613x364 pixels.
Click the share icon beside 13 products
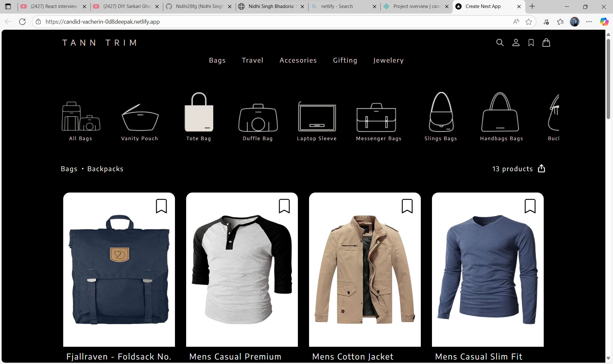click(541, 168)
